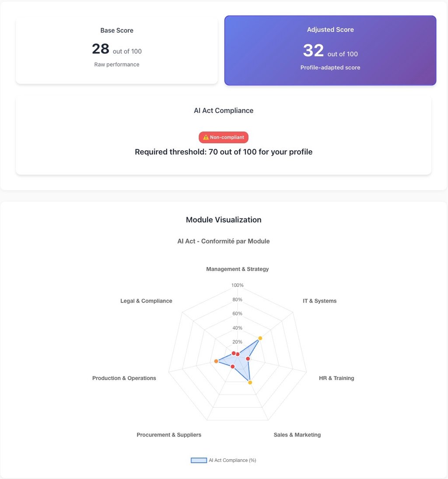Click the warning icon in Non-compliant badge
The width and height of the screenshot is (448, 479).
[206, 137]
